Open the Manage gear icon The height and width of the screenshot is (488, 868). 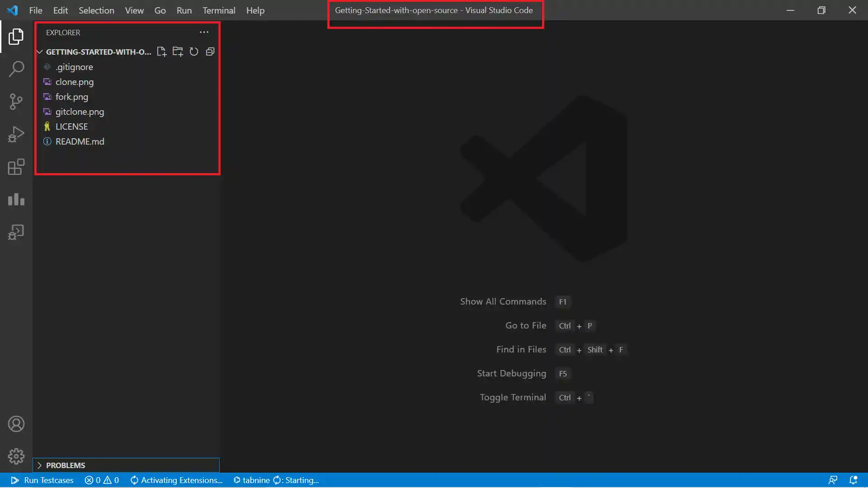(16, 456)
